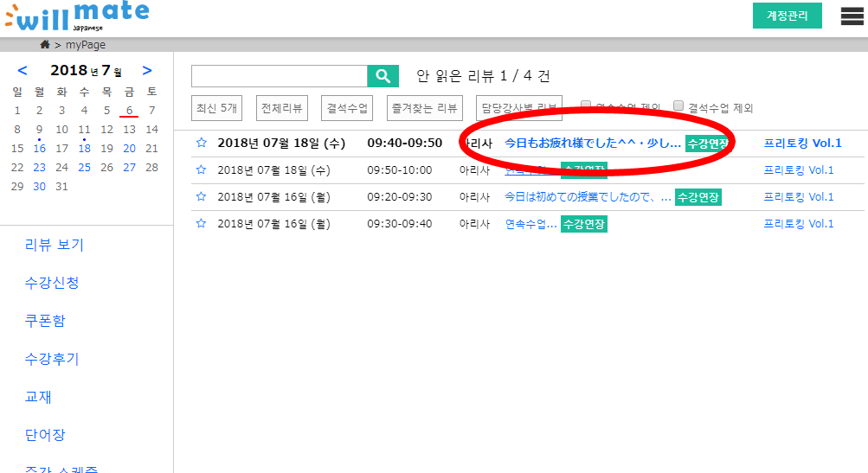The image size is (868, 473).
Task: Open the 담당강사별 리뷰 filter
Action: click(519, 108)
